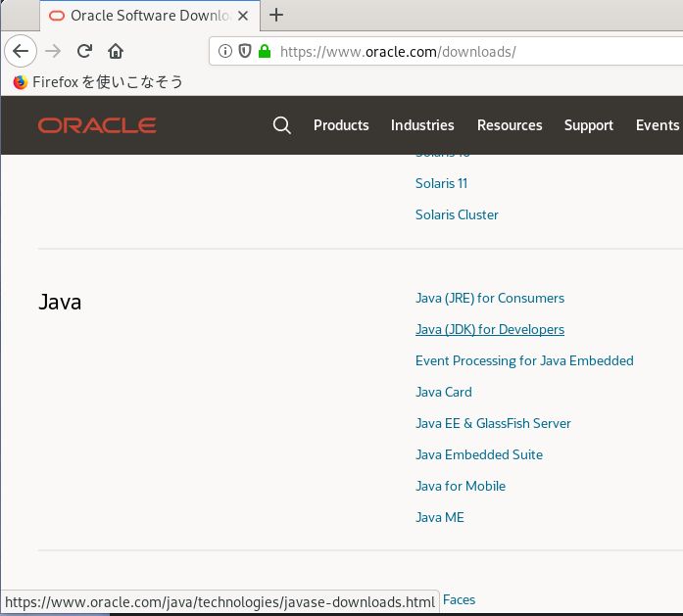
Task: Select the Oracle Software Downloads tab
Action: click(150, 16)
